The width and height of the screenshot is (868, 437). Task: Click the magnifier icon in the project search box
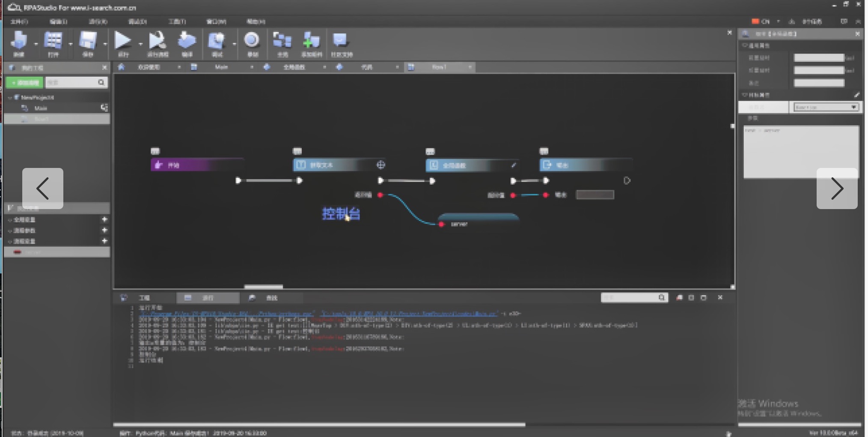101,82
